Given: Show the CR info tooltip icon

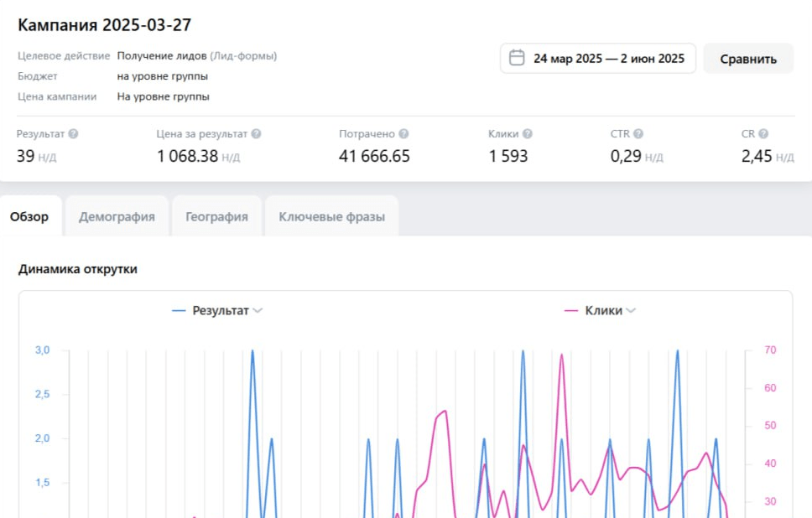Looking at the screenshot, I should pos(763,134).
